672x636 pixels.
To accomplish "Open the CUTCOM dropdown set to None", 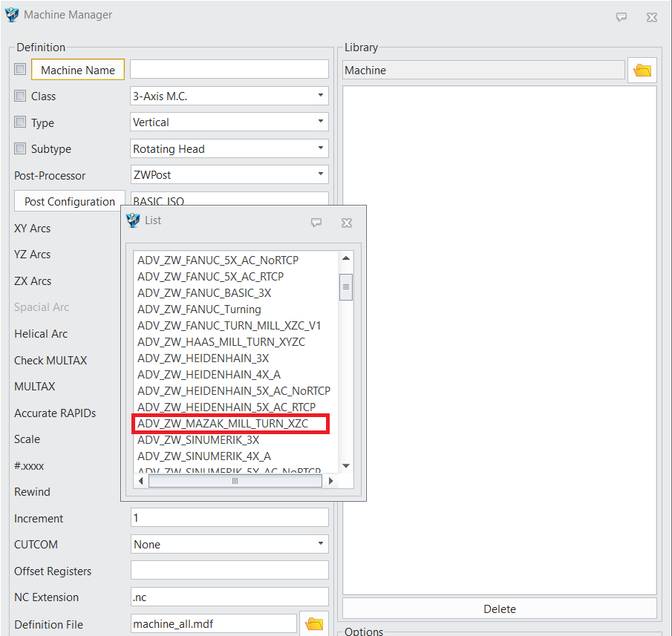I will click(x=229, y=544).
